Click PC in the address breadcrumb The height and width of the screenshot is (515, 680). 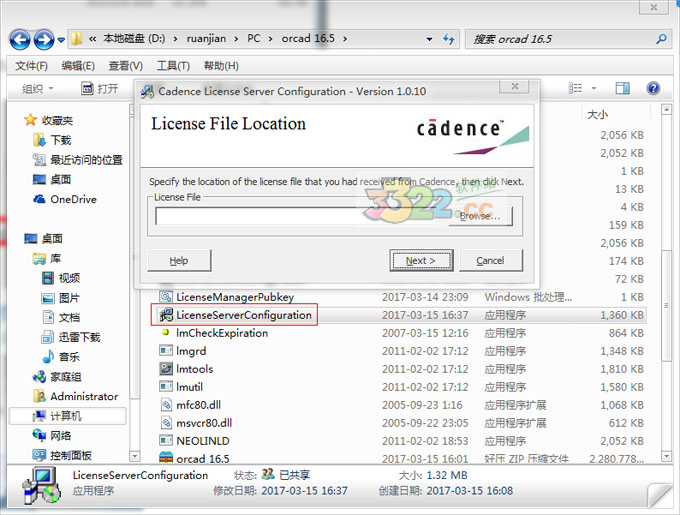254,39
